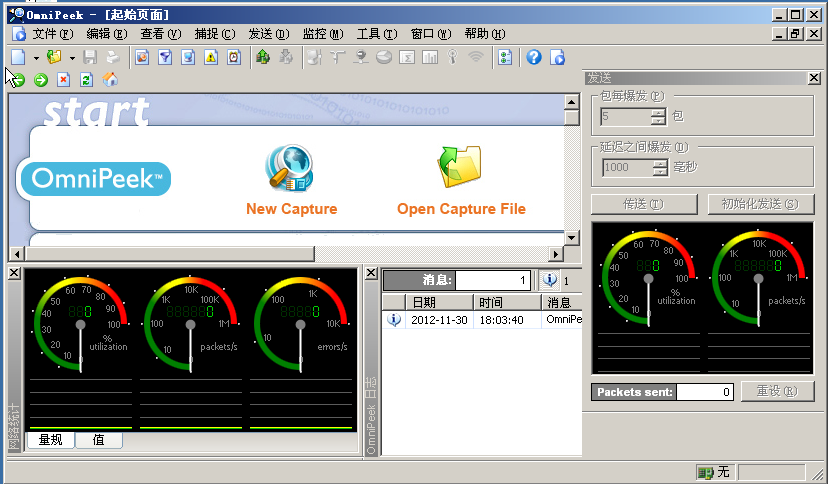
Task: Open the 文件(F) menu
Action: (x=52, y=34)
